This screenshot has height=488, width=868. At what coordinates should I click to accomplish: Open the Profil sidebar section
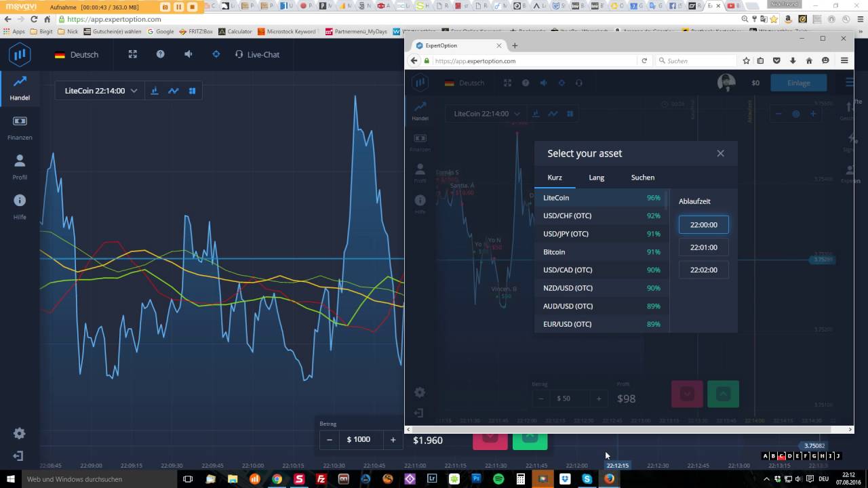coord(20,167)
